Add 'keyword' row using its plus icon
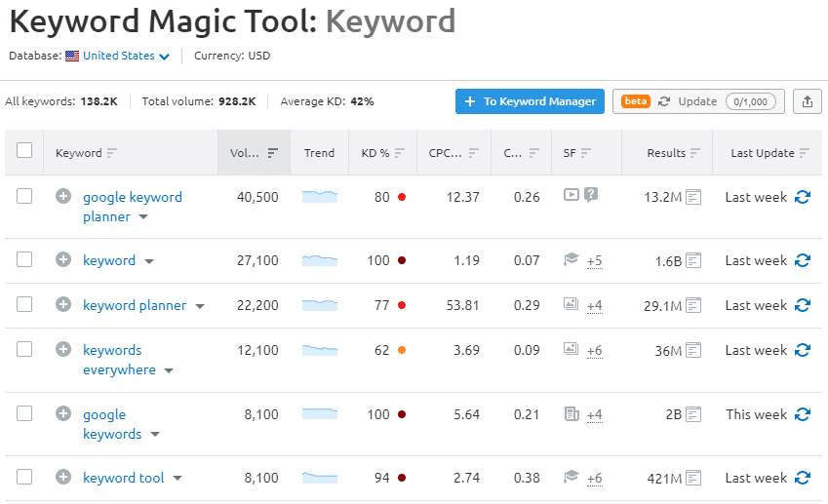This screenshot has height=504, width=828. tap(63, 259)
